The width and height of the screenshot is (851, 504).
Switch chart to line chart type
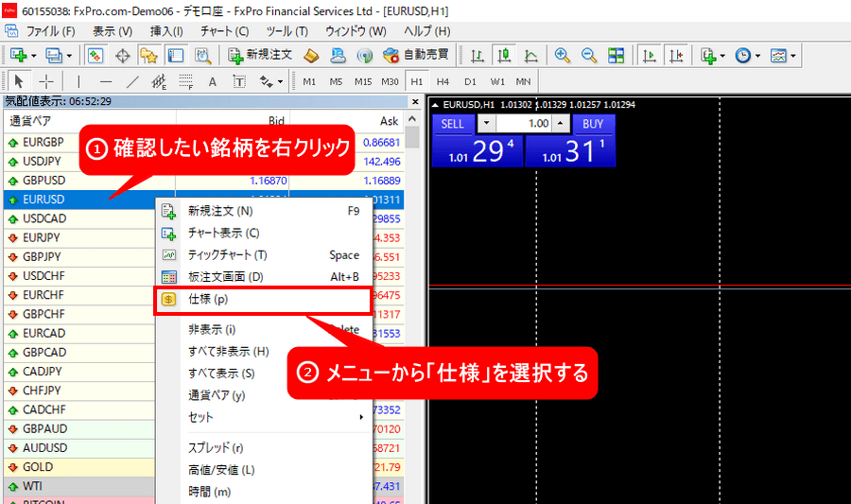click(x=530, y=56)
